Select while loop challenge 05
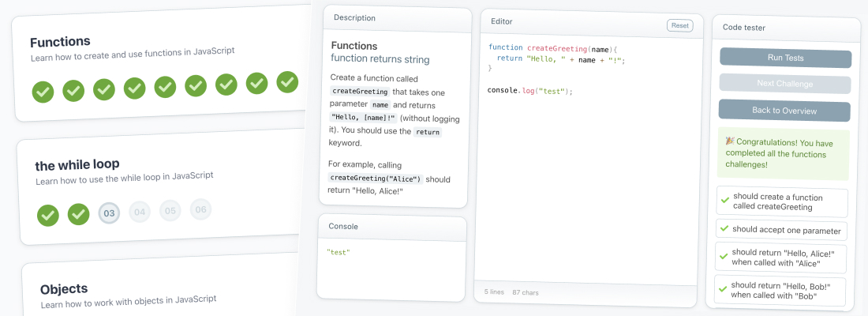 pos(170,210)
